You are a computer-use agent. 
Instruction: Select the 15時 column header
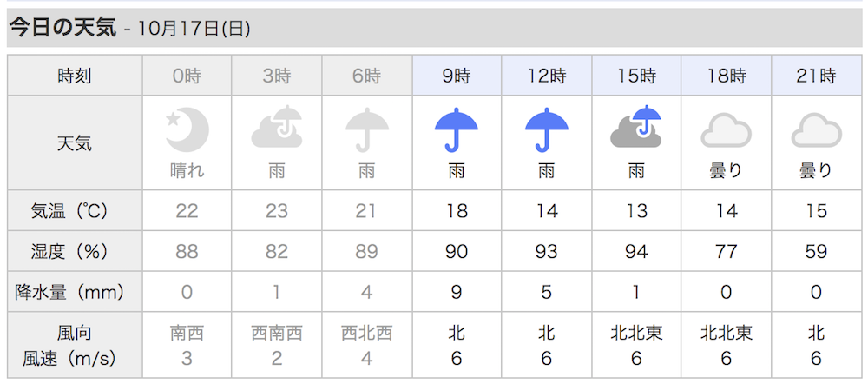[x=636, y=76]
